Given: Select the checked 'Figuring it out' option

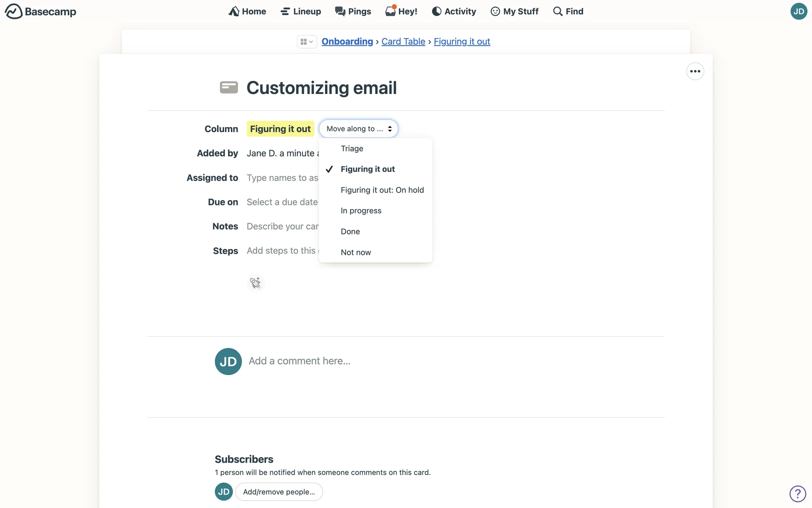Looking at the screenshot, I should coord(368,169).
